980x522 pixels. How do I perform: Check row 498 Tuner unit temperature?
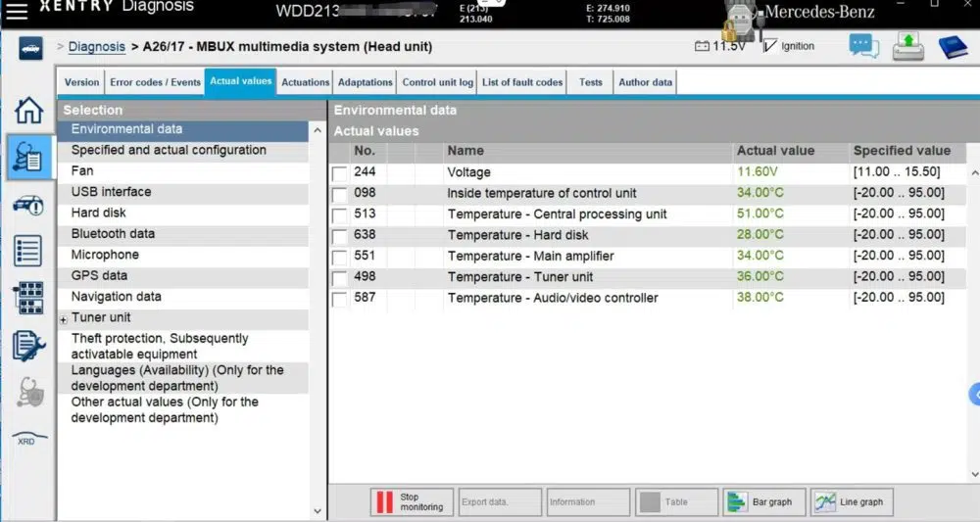[x=339, y=278]
